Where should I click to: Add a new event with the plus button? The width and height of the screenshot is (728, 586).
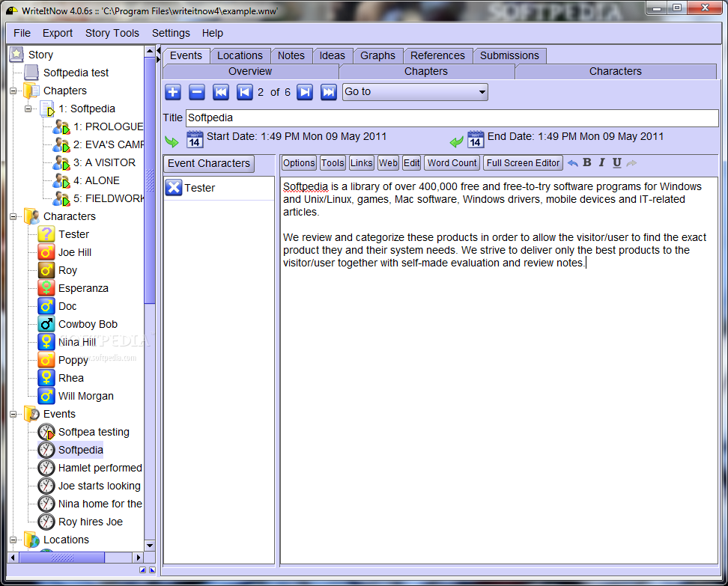pos(173,92)
